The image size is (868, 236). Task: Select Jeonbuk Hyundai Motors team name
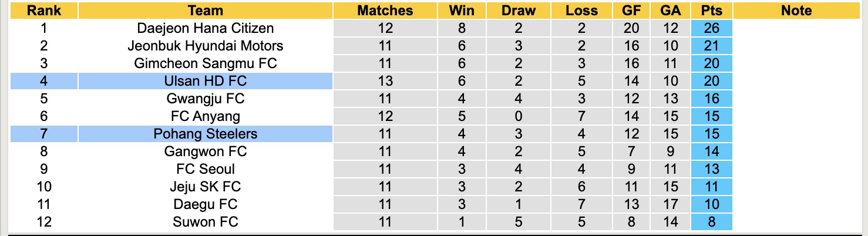coord(206,46)
